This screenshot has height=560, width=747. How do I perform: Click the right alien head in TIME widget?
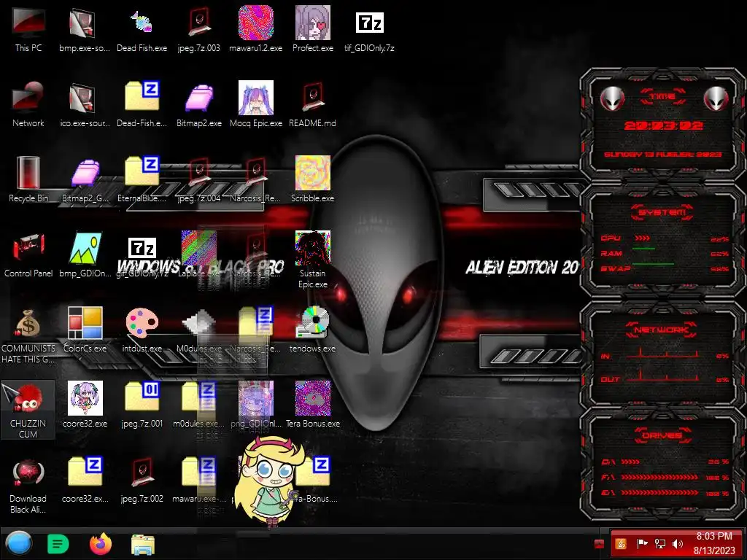coord(716,98)
